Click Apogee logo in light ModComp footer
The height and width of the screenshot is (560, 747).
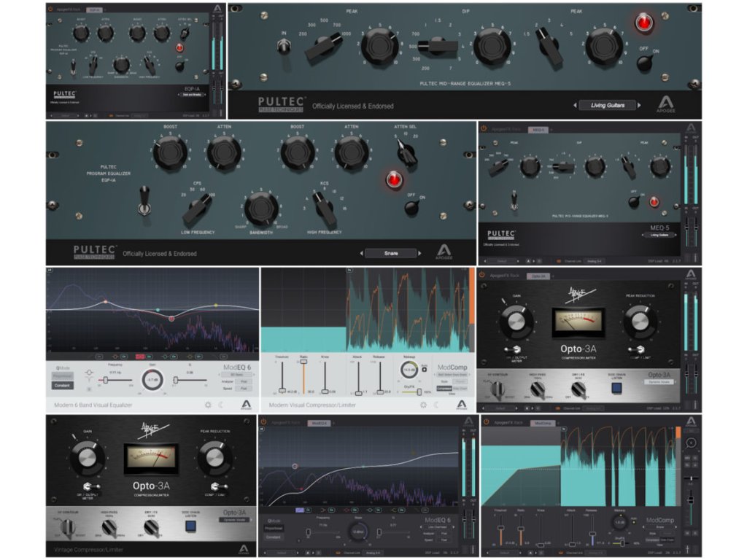[x=461, y=405]
